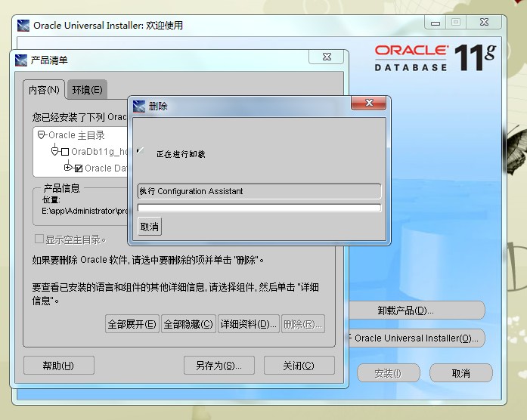Toggle the OraDb11g_home checkbox in tree
The width and height of the screenshot is (527, 420).
click(65, 152)
